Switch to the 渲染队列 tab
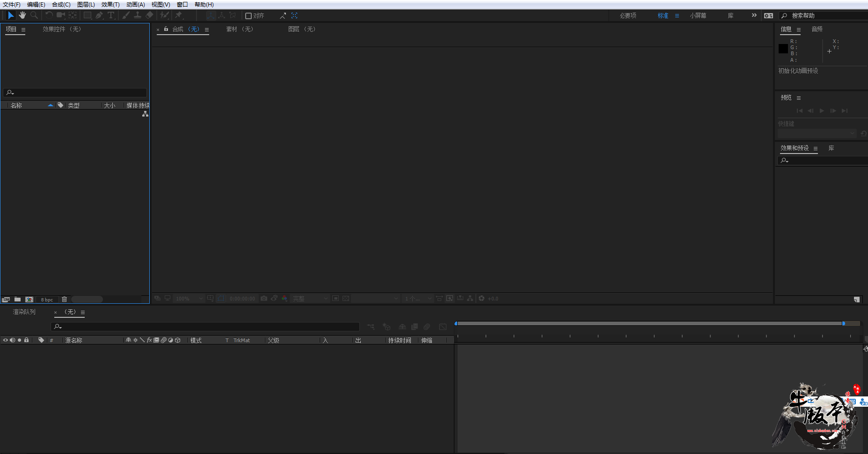 pyautogui.click(x=24, y=312)
